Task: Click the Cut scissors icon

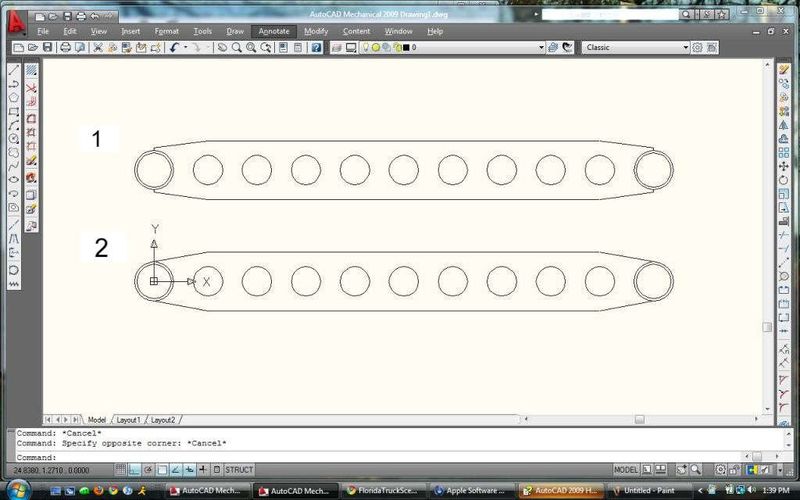Action: click(98, 47)
